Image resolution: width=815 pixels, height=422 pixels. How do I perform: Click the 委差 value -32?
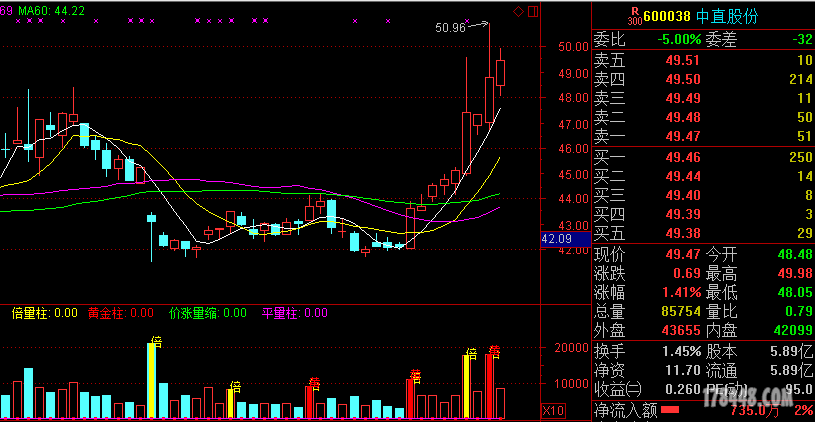point(802,39)
